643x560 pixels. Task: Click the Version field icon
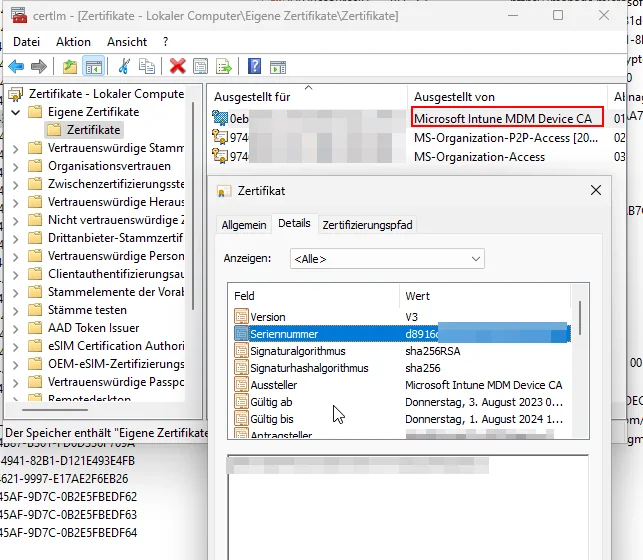pos(241,316)
